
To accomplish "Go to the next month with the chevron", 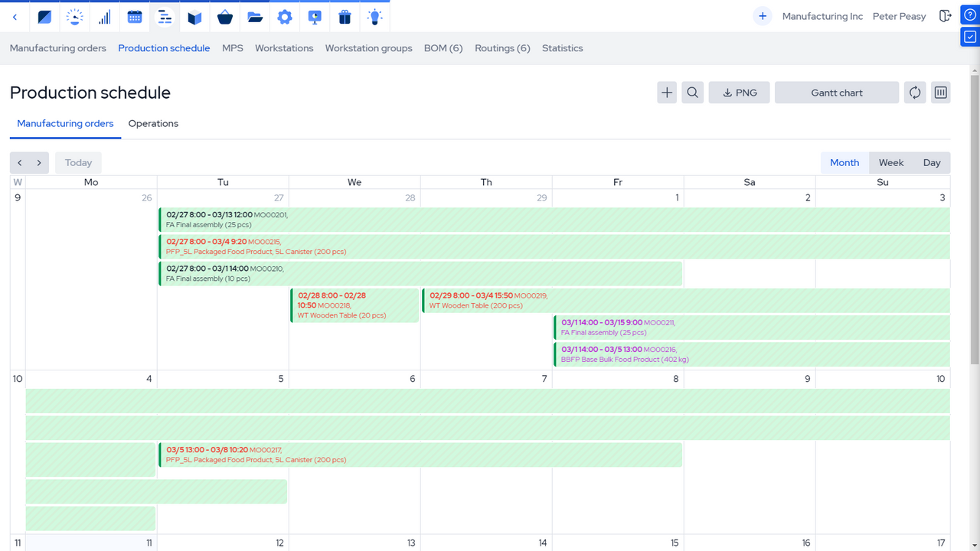I will pyautogui.click(x=40, y=162).
